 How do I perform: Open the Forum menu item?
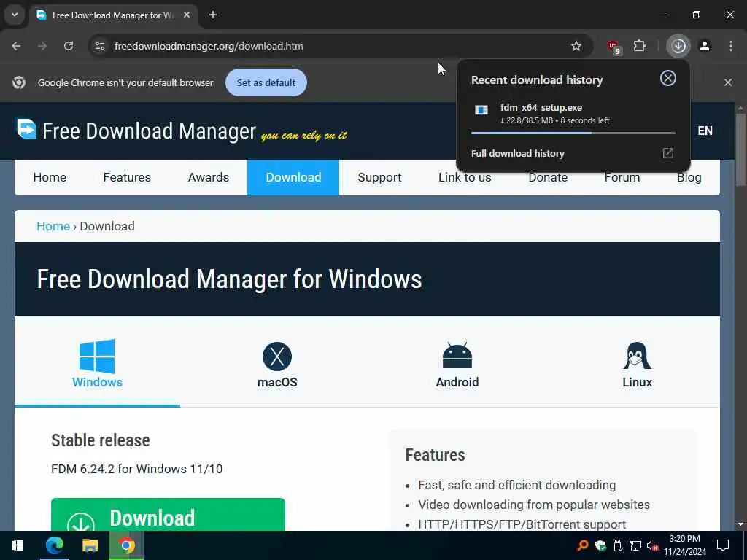click(x=622, y=177)
